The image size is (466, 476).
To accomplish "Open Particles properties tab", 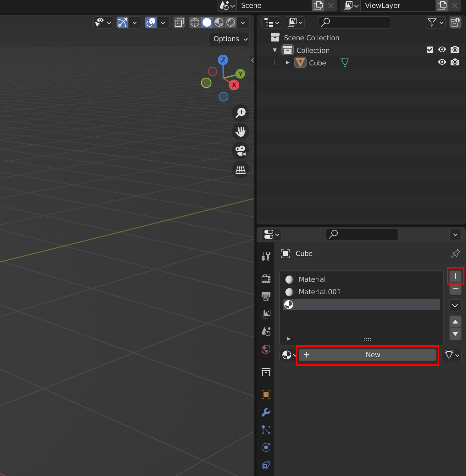I will tap(266, 430).
